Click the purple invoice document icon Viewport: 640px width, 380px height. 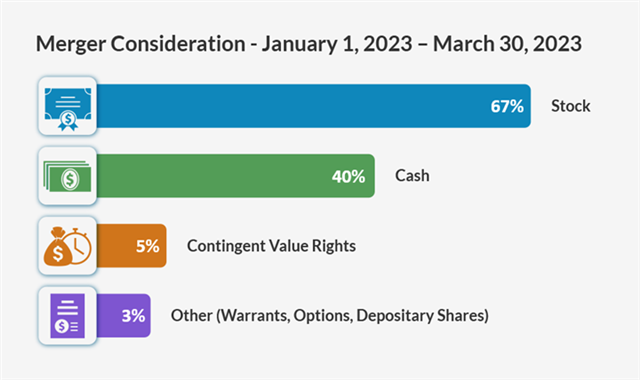[x=67, y=316]
